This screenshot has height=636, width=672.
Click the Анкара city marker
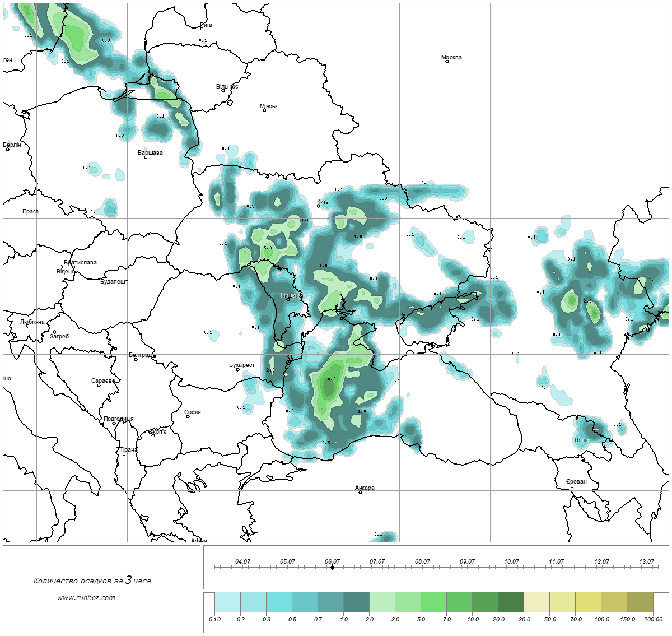360,492
